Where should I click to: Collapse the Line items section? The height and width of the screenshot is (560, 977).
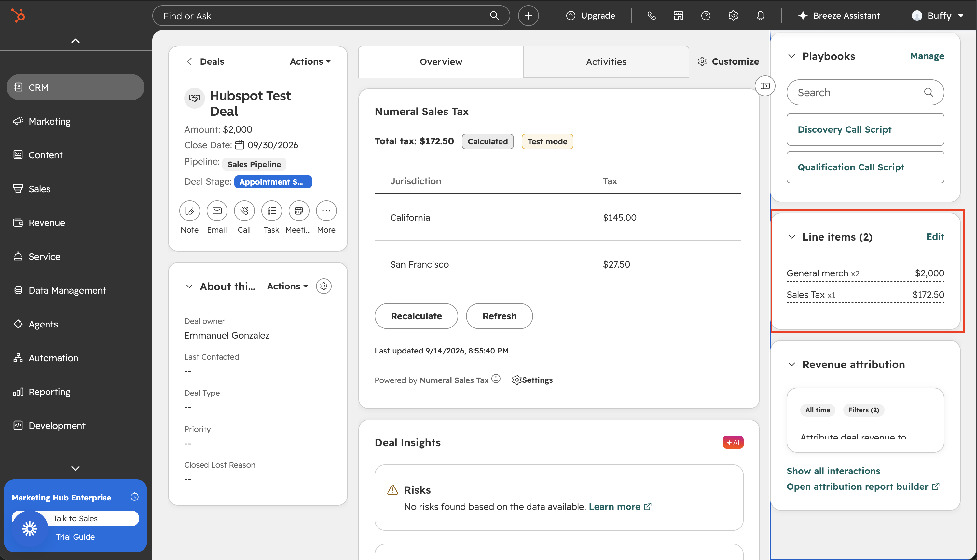coord(791,237)
